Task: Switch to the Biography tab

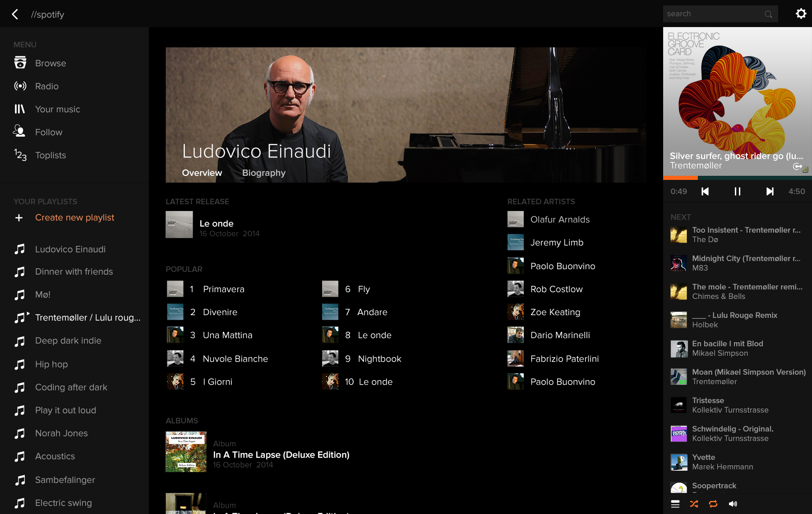Action: tap(264, 173)
